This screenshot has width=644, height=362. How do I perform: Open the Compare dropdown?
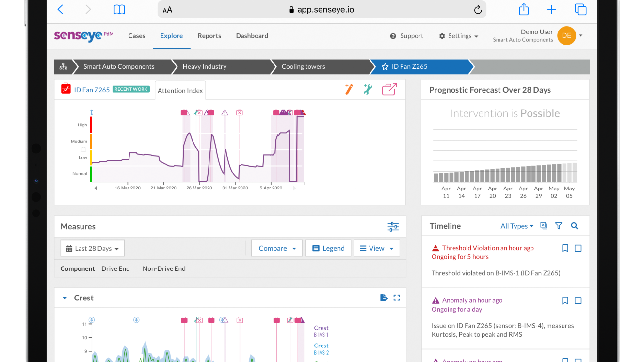277,248
